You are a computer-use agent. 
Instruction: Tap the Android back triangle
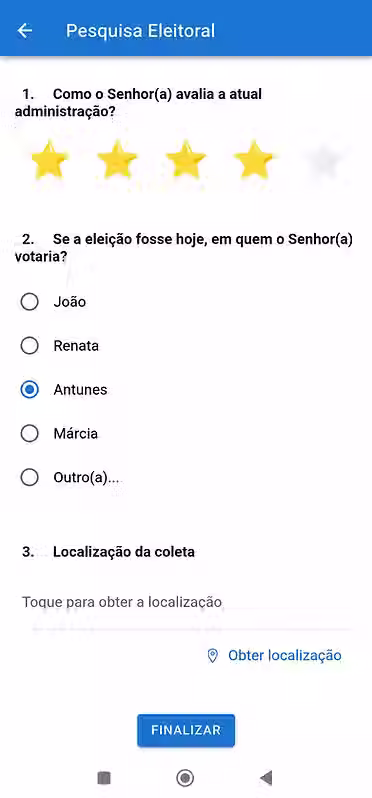pyautogui.click(x=266, y=778)
